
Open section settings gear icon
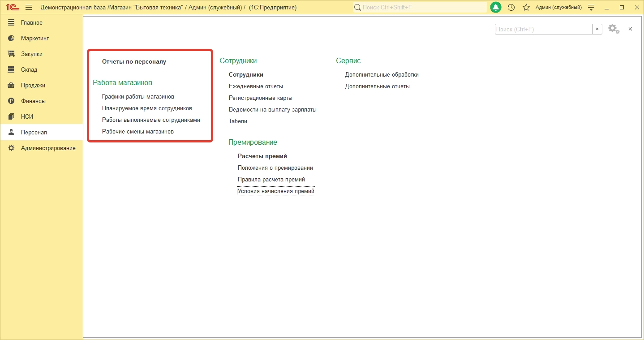614,29
